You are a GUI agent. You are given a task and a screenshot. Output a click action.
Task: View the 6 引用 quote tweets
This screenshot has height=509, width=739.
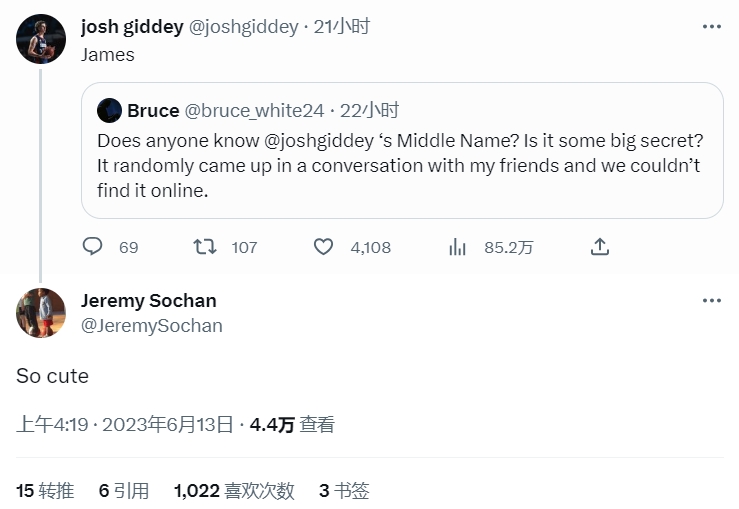click(x=124, y=491)
